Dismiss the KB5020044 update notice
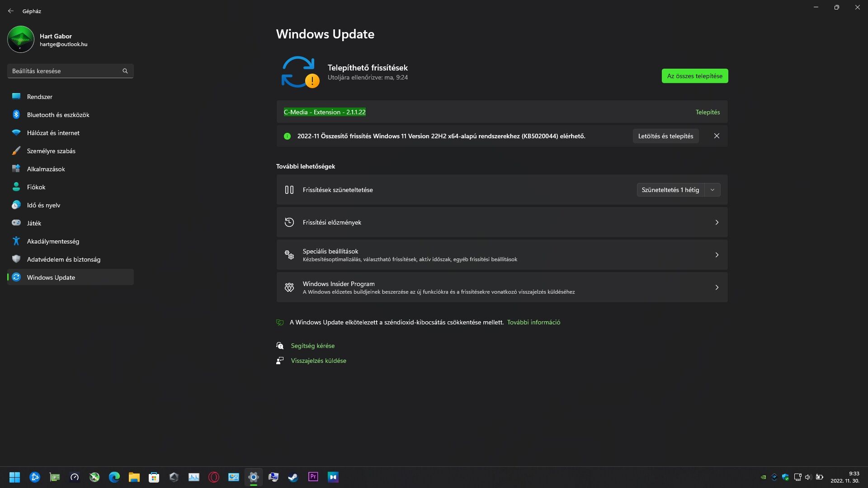 click(x=717, y=136)
